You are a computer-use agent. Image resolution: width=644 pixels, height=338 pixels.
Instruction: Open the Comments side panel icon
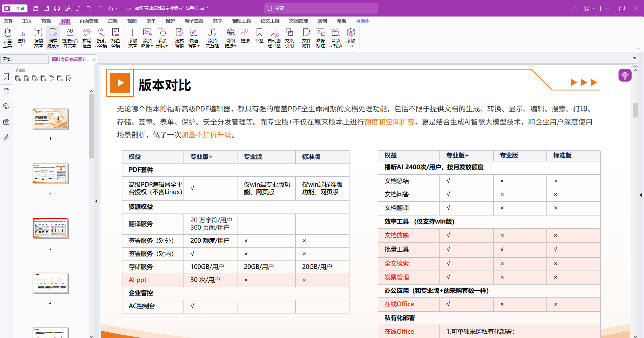[6, 106]
